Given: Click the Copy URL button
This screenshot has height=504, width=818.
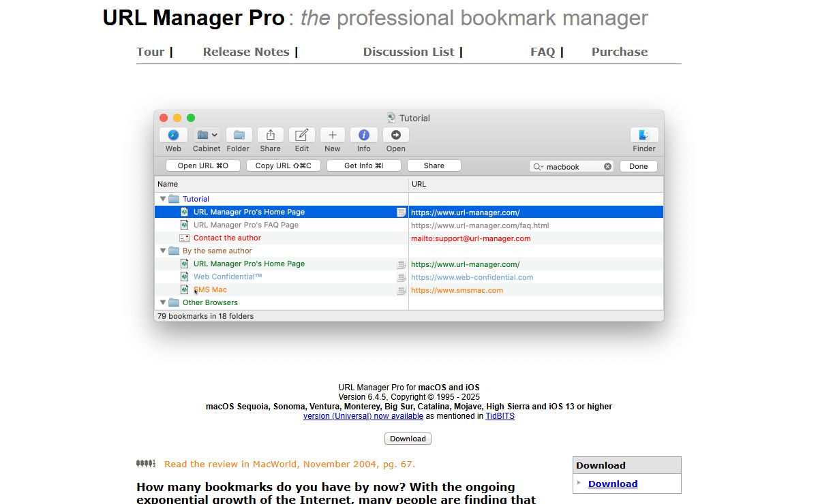Looking at the screenshot, I should (284, 166).
